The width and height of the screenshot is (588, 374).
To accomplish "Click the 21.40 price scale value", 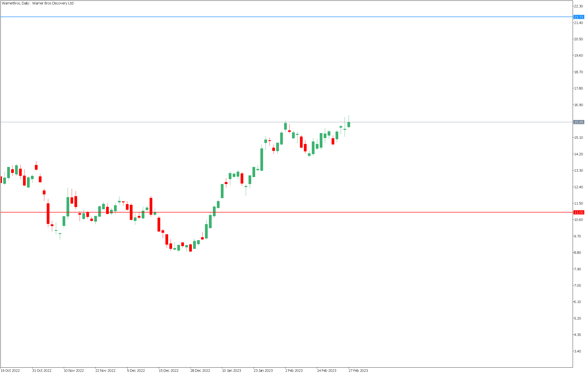I will pos(578,23).
